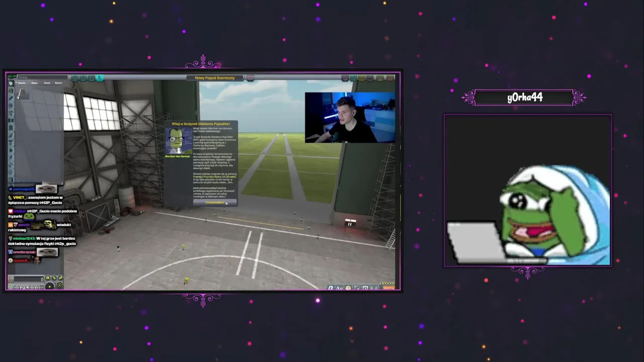Click the third teal editor mode button
This screenshot has width=644, height=362.
point(91,78)
